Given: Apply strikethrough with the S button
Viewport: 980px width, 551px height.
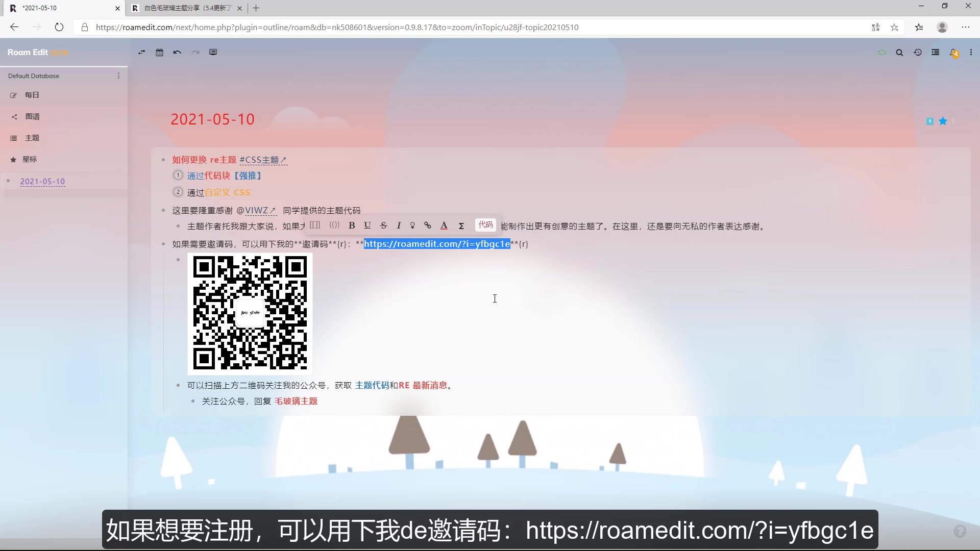Looking at the screenshot, I should pyautogui.click(x=384, y=225).
